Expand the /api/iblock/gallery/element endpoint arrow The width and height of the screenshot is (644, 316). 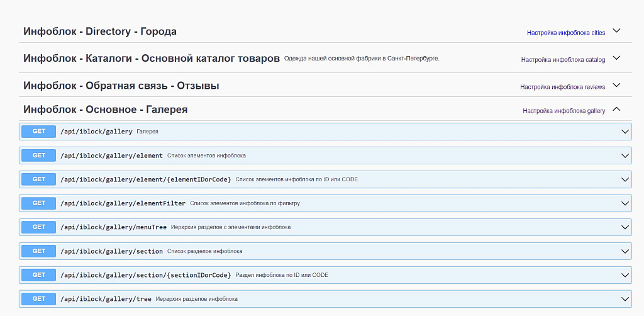coord(625,155)
